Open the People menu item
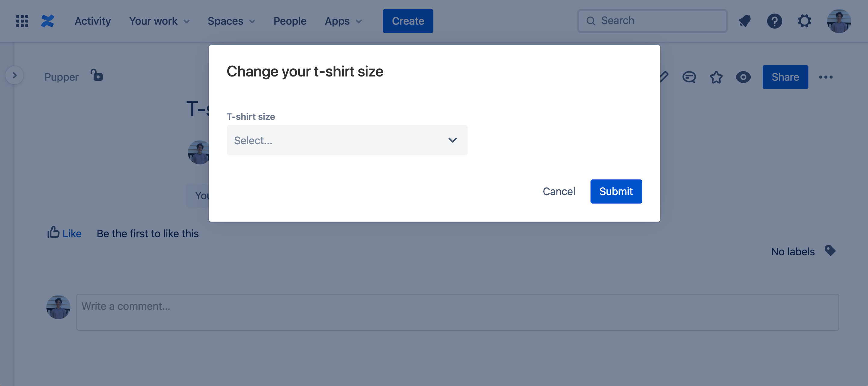 point(290,21)
